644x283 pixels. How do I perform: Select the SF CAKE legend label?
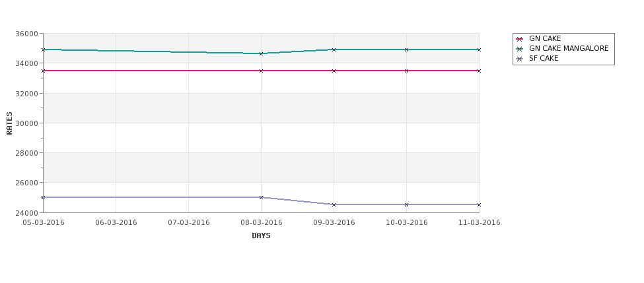pyautogui.click(x=544, y=58)
